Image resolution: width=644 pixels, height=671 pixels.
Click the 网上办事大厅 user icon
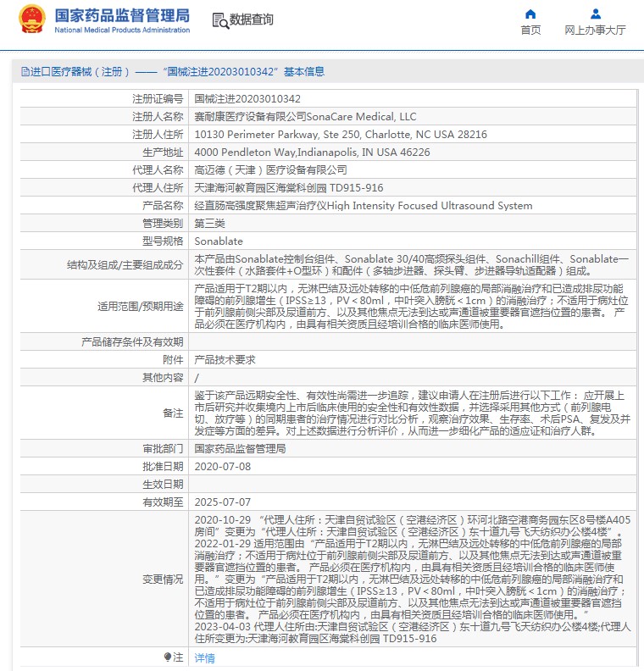[595, 14]
